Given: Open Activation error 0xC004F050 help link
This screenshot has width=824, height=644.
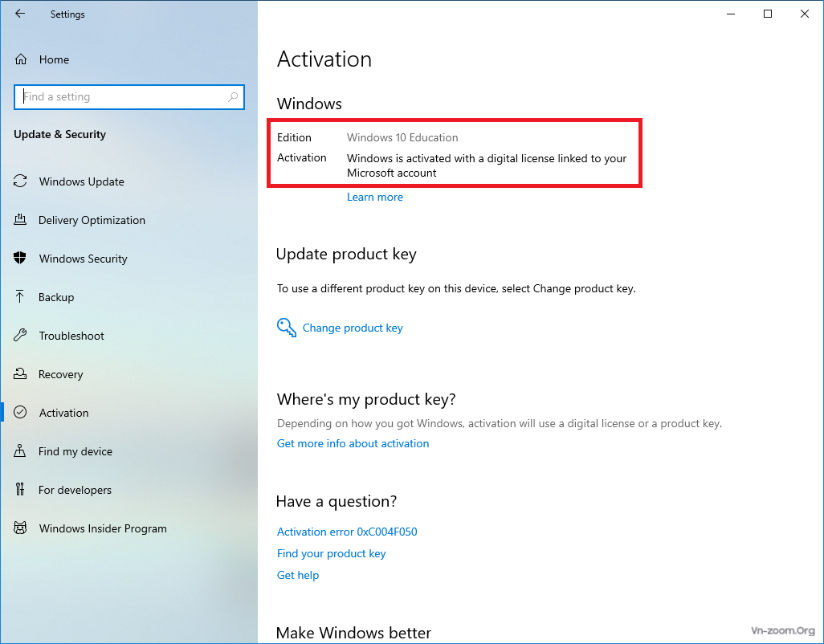Looking at the screenshot, I should pos(347,532).
